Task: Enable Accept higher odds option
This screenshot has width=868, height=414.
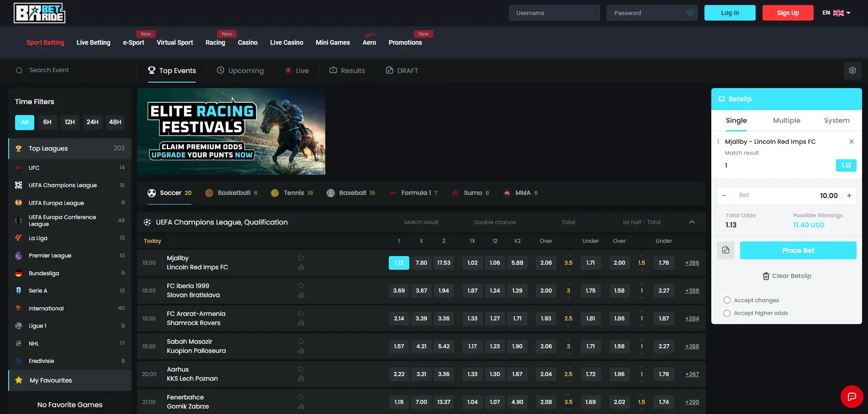Action: pyautogui.click(x=727, y=313)
